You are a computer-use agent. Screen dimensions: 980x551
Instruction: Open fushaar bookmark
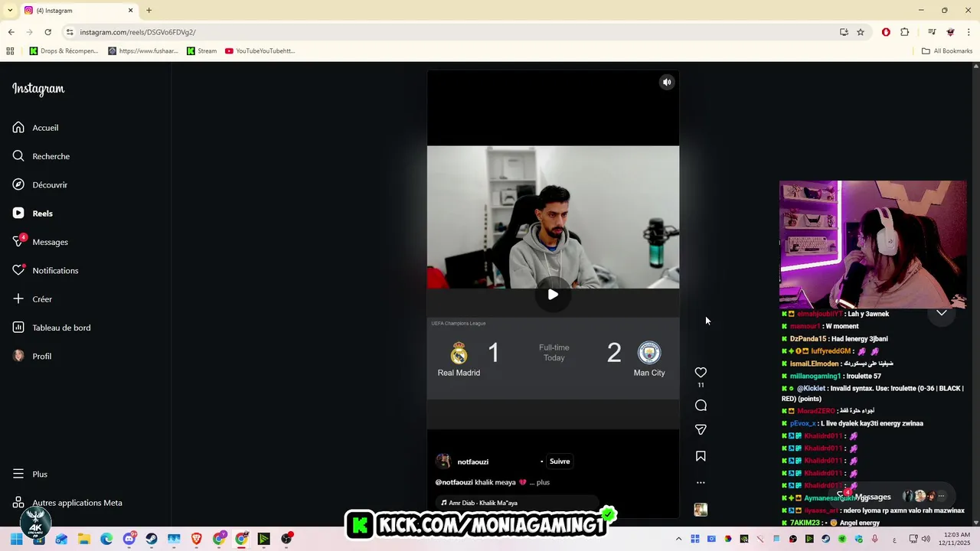click(142, 51)
